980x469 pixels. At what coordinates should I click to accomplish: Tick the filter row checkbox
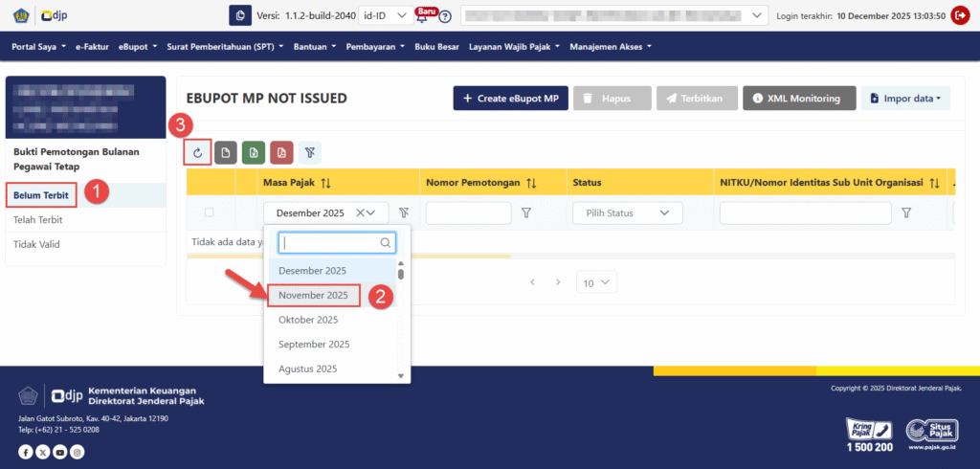coord(210,212)
